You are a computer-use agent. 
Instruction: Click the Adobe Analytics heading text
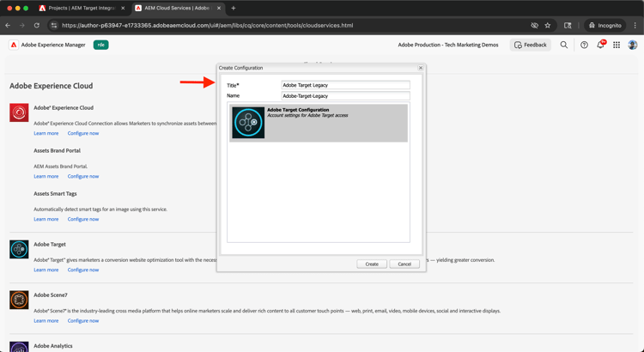[53, 346]
